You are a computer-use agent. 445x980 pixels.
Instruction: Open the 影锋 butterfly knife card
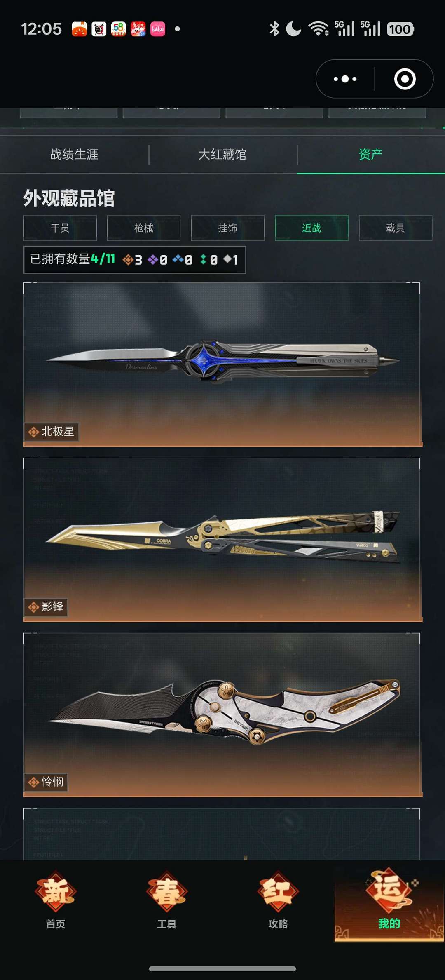(222, 540)
